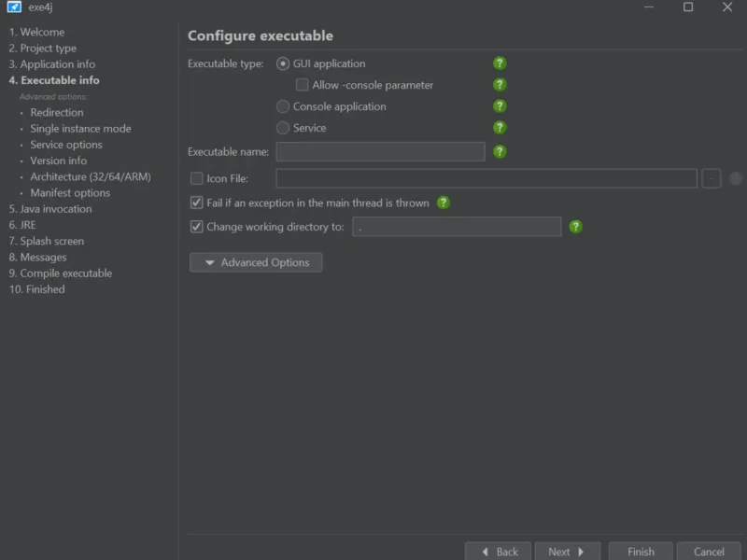Go to step 7. Splash screen
This screenshot has height=560, width=747.
(46, 242)
